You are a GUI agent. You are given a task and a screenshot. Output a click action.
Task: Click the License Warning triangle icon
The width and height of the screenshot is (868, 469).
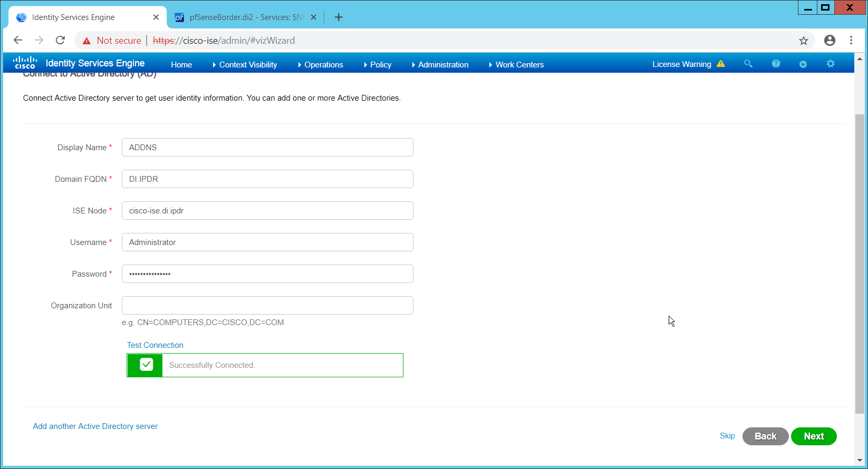721,64
